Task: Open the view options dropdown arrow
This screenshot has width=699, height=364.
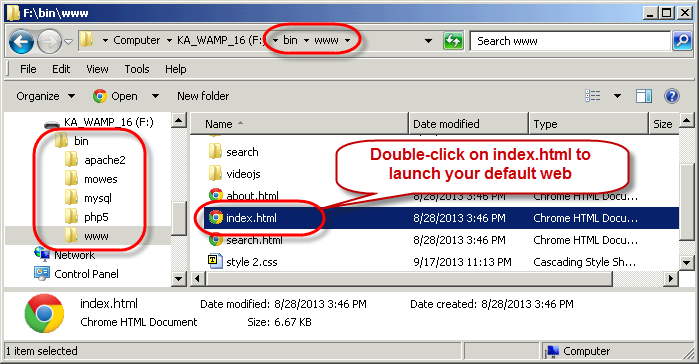Action: point(617,96)
